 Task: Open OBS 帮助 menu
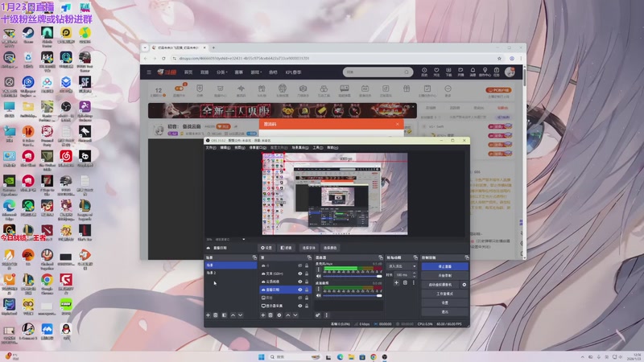point(332,148)
